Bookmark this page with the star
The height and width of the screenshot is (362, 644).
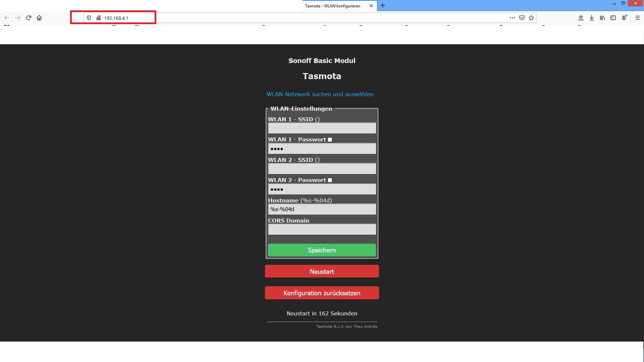pyautogui.click(x=531, y=18)
